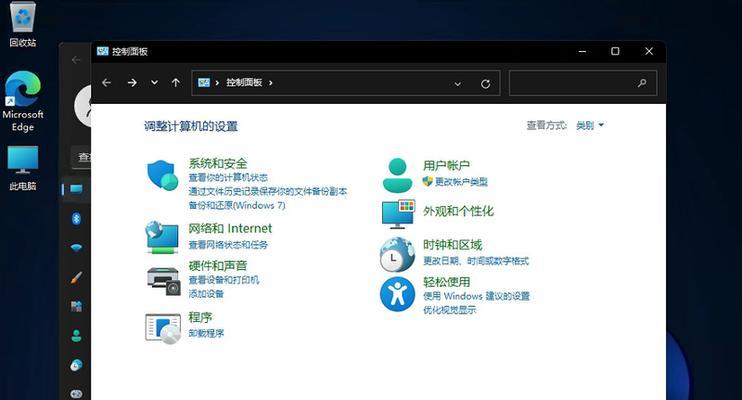Click the User Accounts person icon

[x=397, y=175]
